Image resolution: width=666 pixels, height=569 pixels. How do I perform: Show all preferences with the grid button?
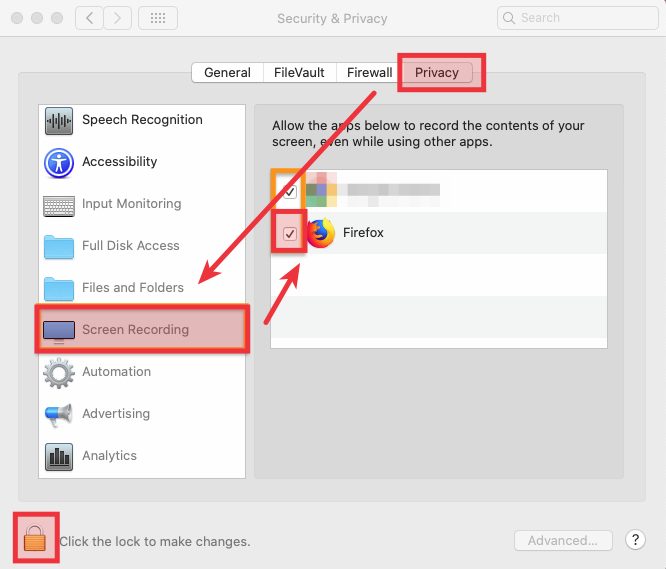click(x=158, y=18)
